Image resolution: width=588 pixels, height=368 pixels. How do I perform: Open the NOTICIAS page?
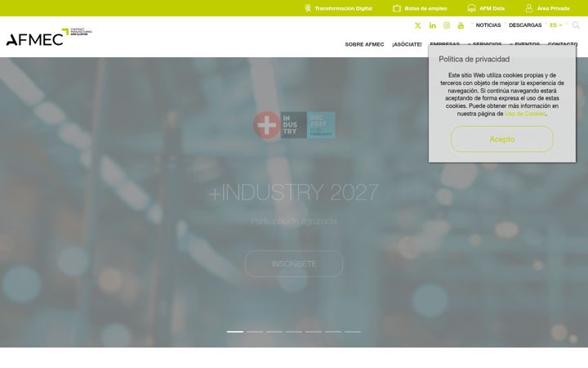[x=488, y=25]
